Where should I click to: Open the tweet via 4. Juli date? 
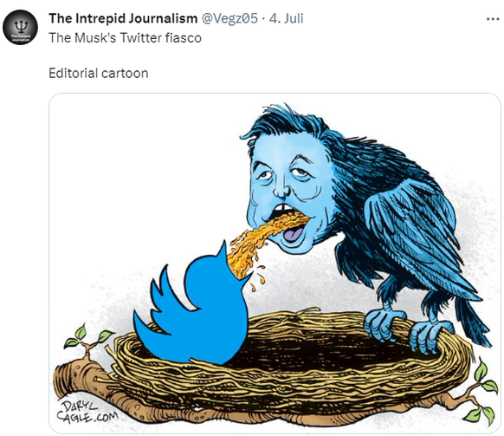pyautogui.click(x=286, y=18)
